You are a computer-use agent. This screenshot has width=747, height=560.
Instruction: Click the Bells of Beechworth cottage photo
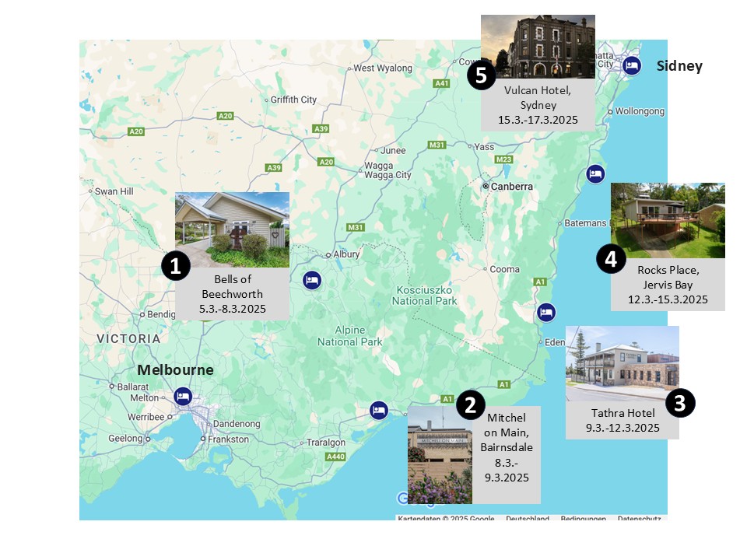tap(232, 229)
